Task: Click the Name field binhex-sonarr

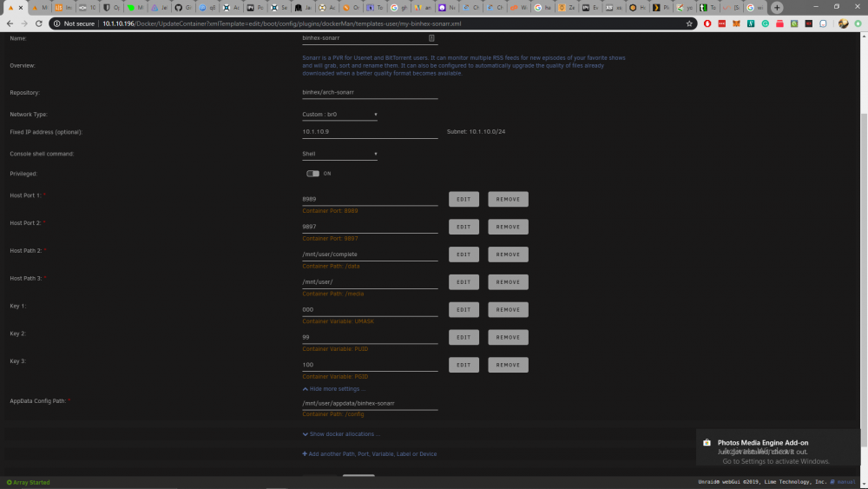Action: tap(370, 38)
